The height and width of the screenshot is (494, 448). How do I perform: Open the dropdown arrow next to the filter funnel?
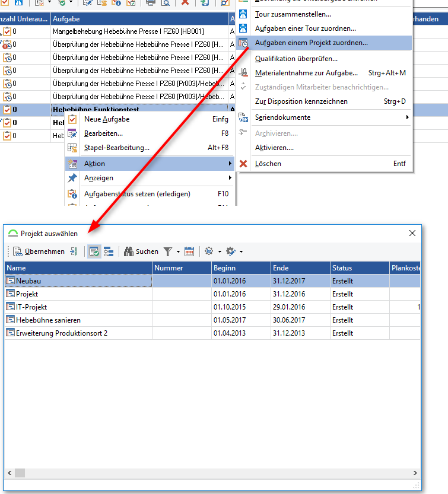pyautogui.click(x=178, y=251)
